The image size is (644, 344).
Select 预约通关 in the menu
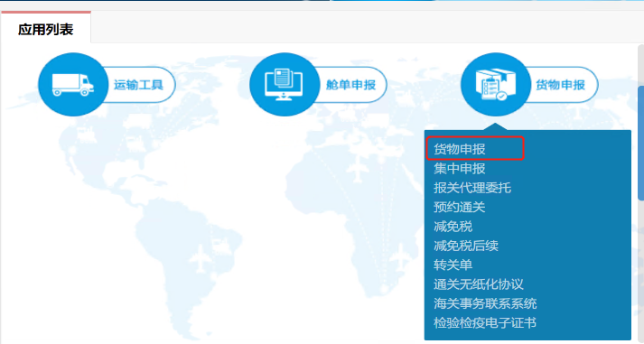460,207
